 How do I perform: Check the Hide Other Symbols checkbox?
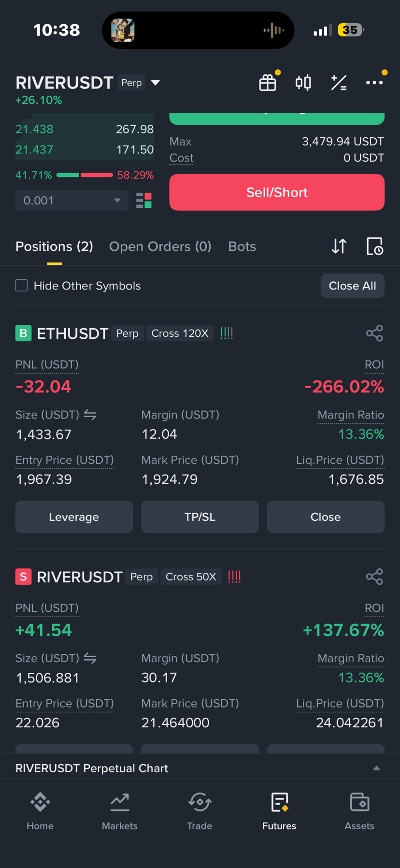(22, 286)
